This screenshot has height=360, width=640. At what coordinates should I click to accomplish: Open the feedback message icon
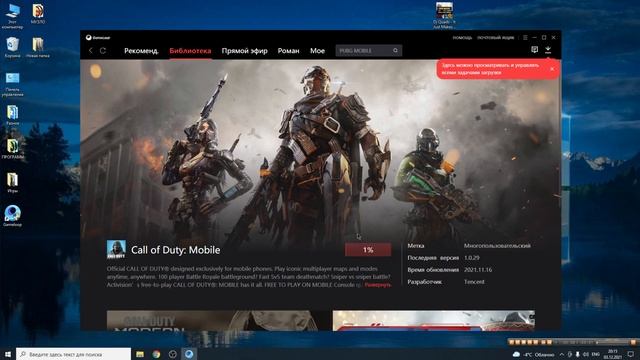(x=534, y=49)
